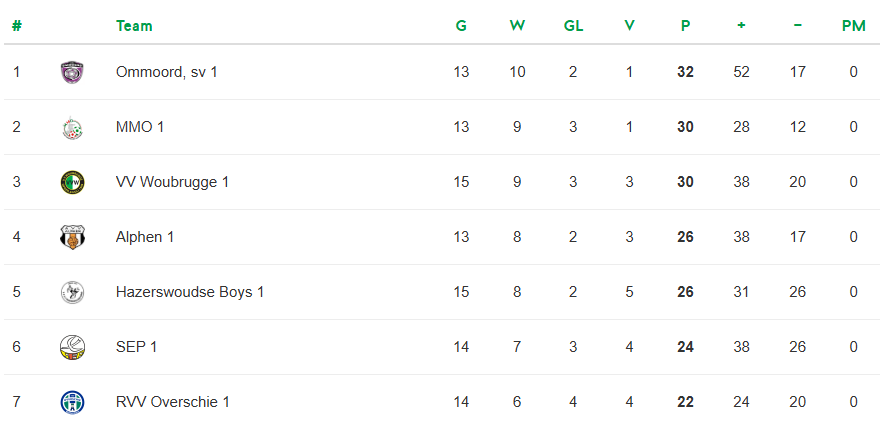The width and height of the screenshot is (885, 429).
Task: Select the VV Woubrugge 1 team name
Action: (172, 182)
